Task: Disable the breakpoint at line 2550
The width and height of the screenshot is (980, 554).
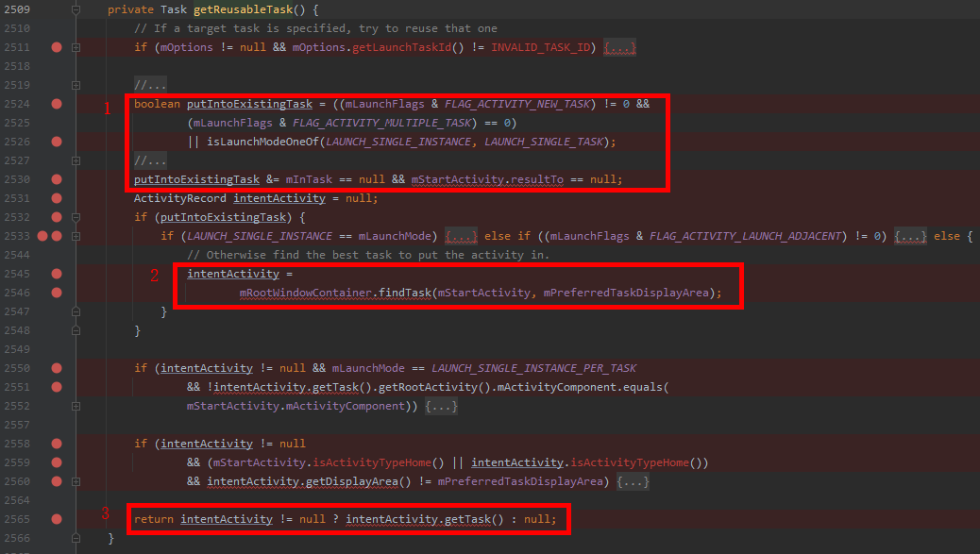Action: pyautogui.click(x=57, y=368)
